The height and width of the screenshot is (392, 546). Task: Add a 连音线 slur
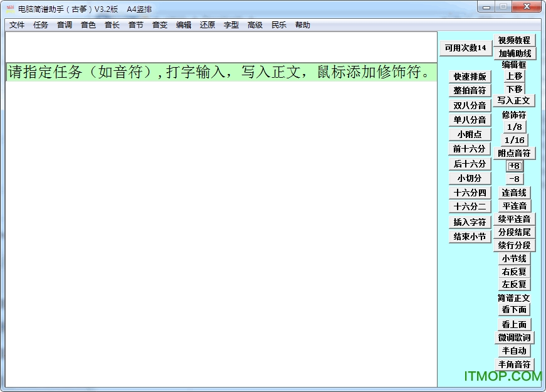click(514, 193)
